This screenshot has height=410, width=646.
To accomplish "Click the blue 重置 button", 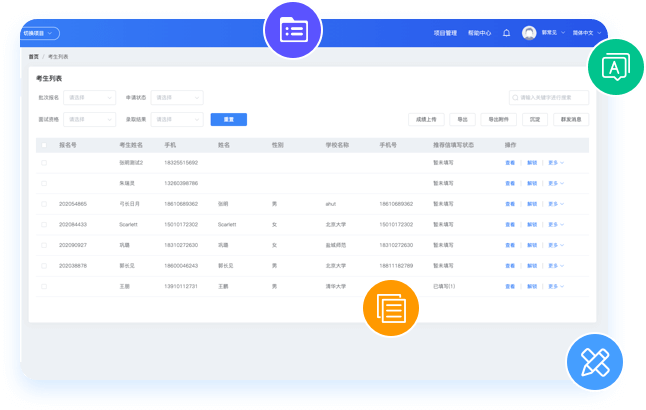I will pos(228,119).
